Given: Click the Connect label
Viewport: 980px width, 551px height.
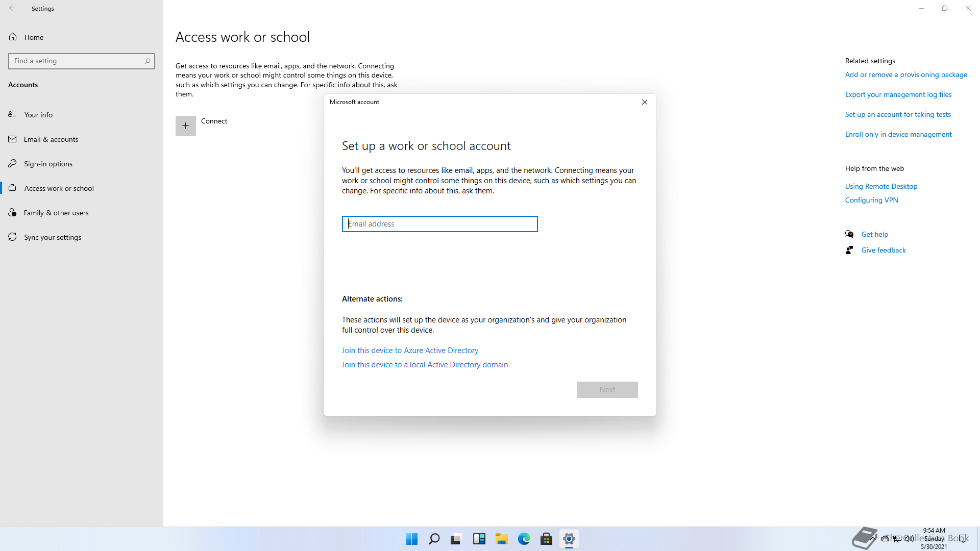Looking at the screenshot, I should point(214,121).
